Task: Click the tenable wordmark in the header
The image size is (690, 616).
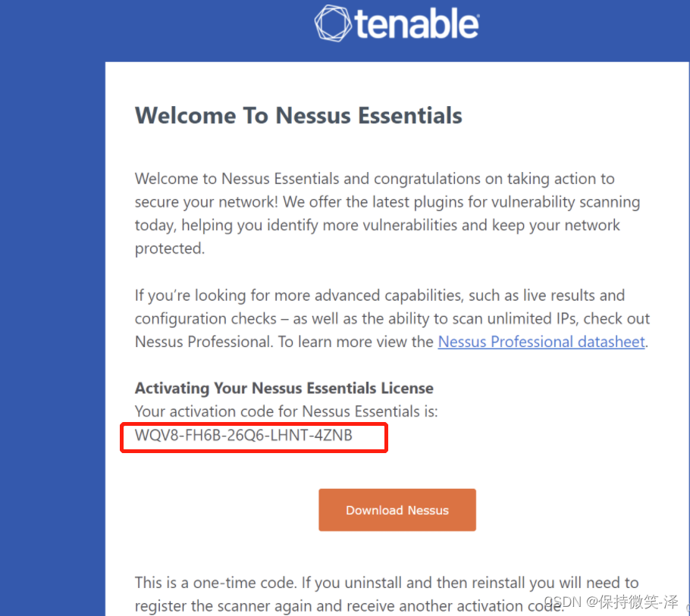Action: tap(416, 24)
